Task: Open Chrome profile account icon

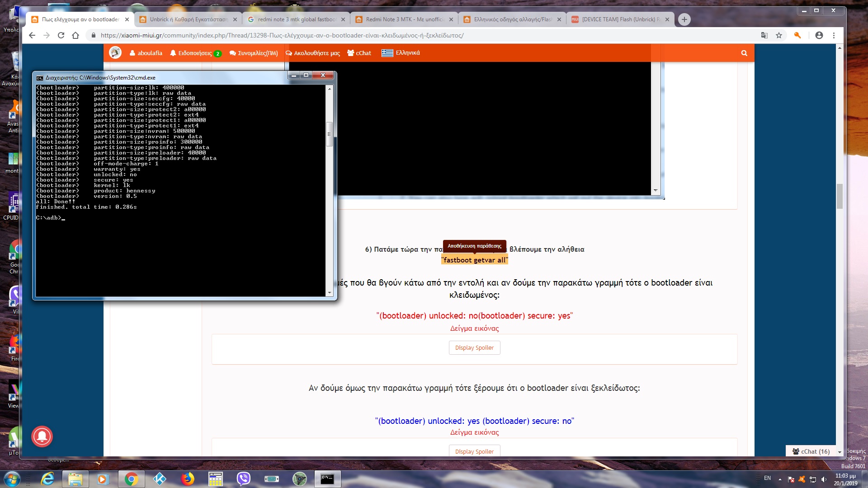Action: 819,35
